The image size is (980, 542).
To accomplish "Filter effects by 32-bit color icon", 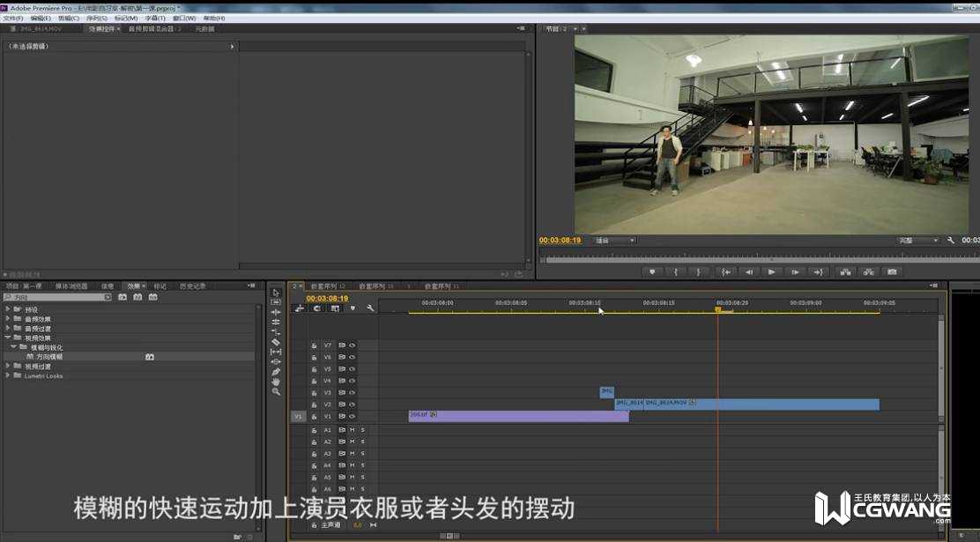I will coord(137,297).
